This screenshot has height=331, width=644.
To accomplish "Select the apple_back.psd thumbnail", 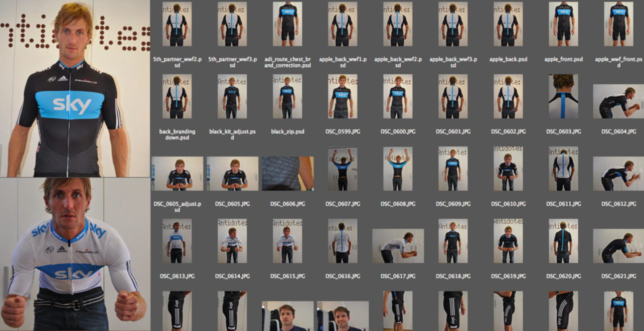I will [508, 24].
